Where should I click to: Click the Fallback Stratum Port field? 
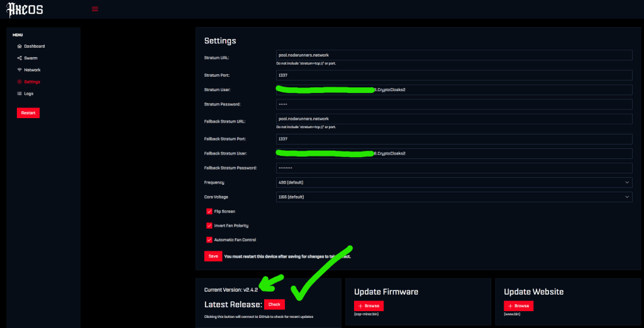(x=454, y=139)
